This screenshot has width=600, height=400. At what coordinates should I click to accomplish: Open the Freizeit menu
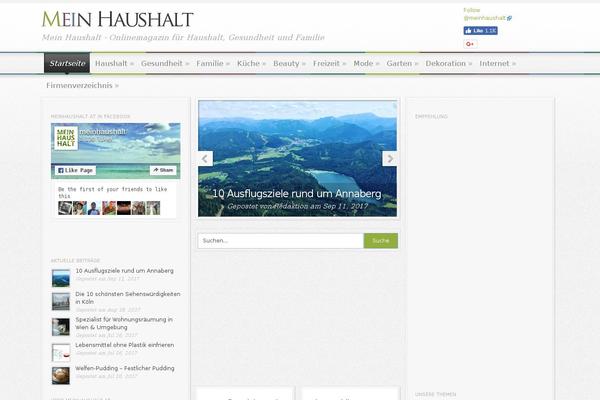(329, 64)
